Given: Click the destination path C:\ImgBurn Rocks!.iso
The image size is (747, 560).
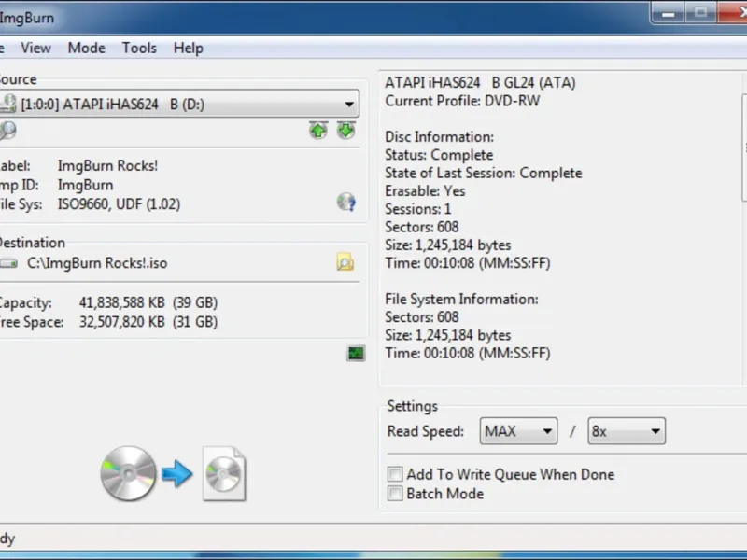Looking at the screenshot, I should (97, 263).
